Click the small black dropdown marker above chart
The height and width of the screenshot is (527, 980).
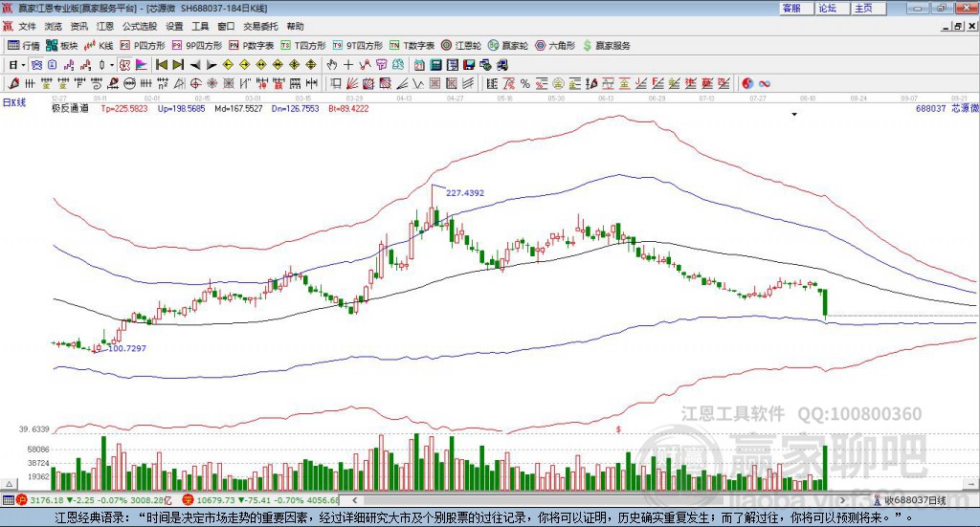(794, 114)
